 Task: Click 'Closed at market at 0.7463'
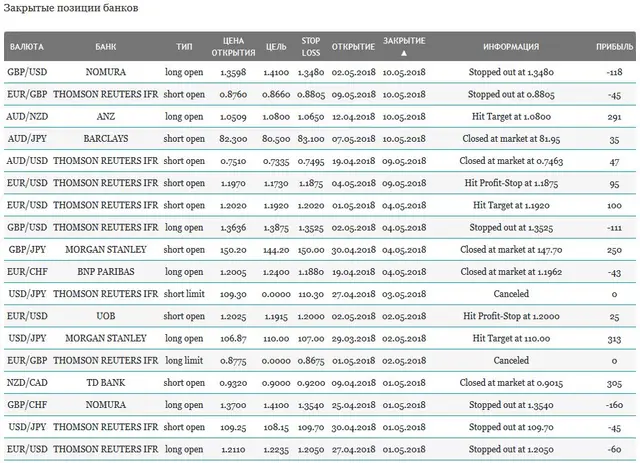pos(511,161)
